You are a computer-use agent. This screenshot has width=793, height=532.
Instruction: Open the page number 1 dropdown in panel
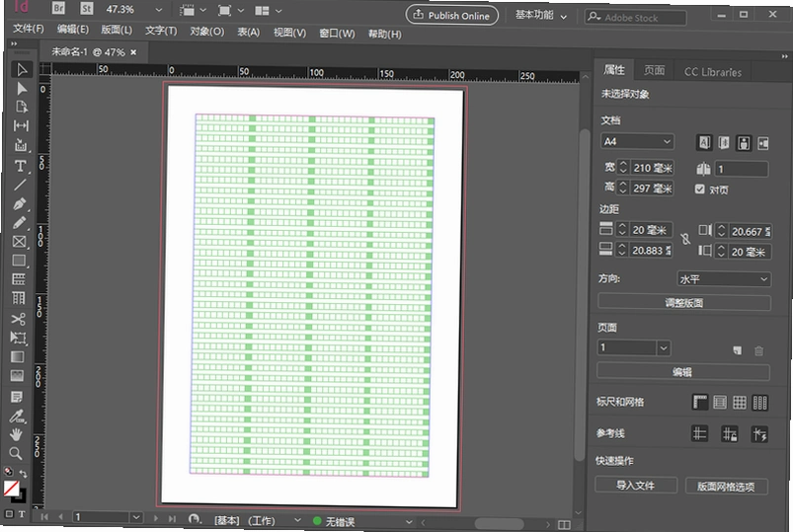pos(663,348)
